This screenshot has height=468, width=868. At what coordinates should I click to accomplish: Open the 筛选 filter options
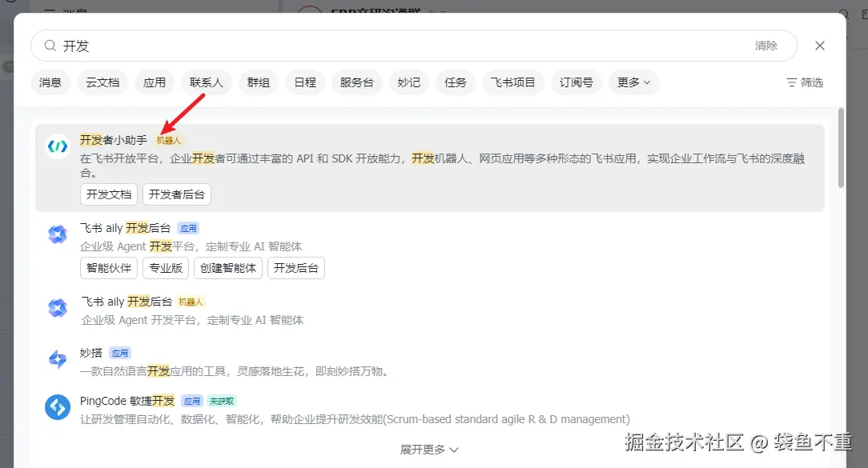click(805, 82)
